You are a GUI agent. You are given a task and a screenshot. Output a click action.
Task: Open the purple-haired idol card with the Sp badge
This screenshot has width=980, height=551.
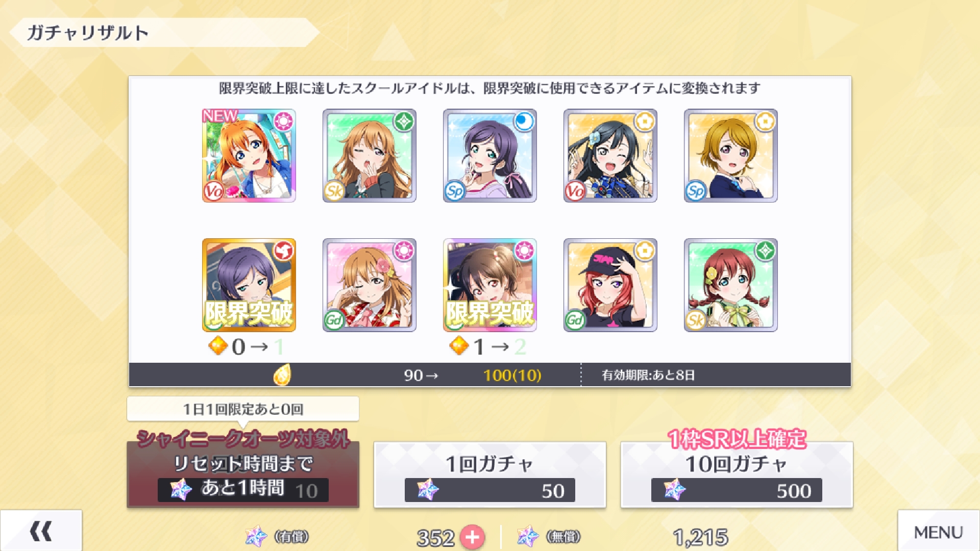pyautogui.click(x=490, y=156)
